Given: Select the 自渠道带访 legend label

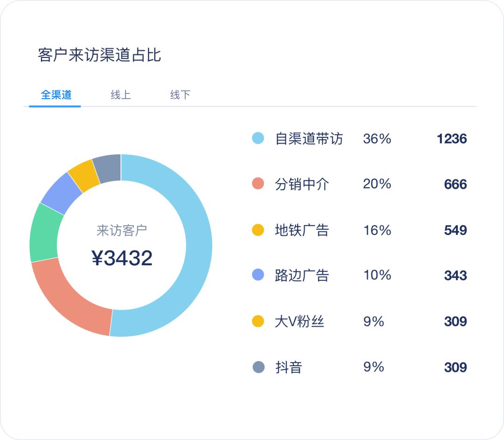Looking at the screenshot, I should pyautogui.click(x=309, y=139).
